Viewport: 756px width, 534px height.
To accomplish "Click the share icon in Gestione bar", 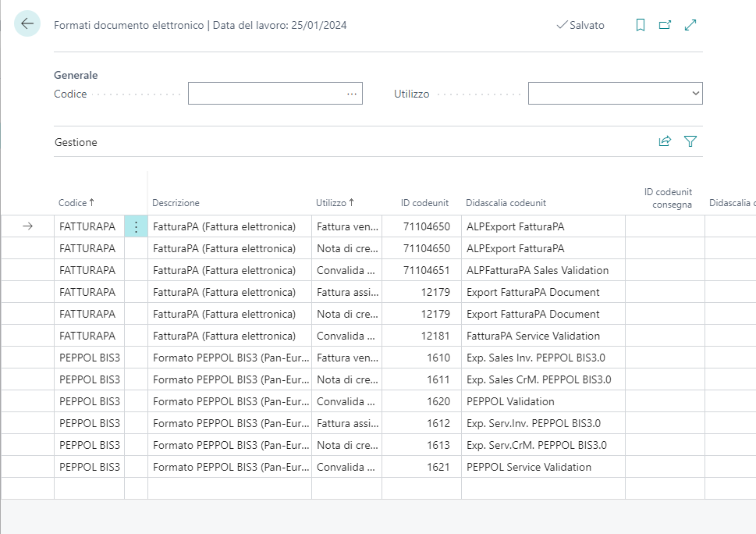I will pos(665,141).
